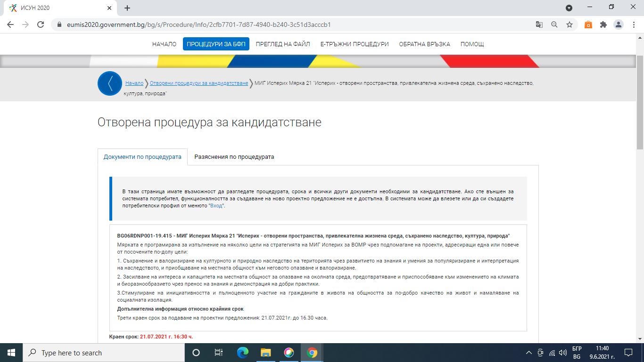The height and width of the screenshot is (362, 644).
Task: Click the zoom magnifier icon in address bar
Action: pyautogui.click(x=554, y=25)
